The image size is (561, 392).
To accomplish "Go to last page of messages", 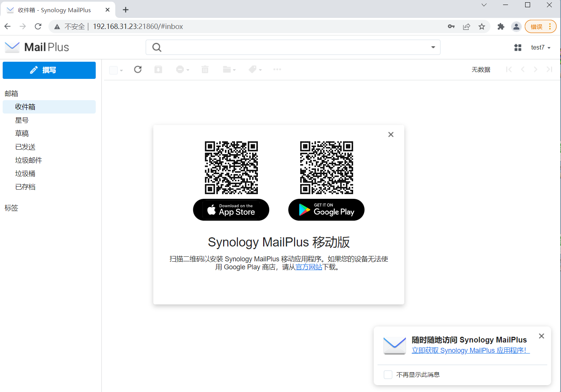I will click(549, 69).
